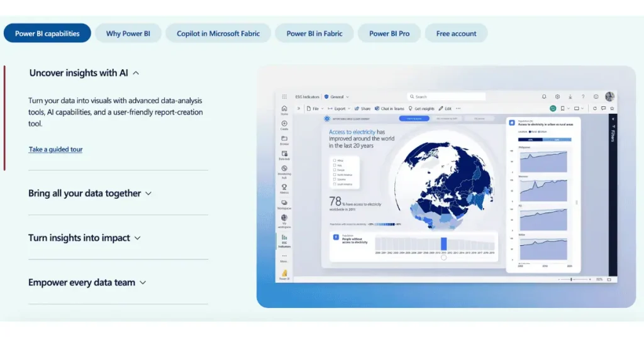Viewport: 644px width, 337px height.
Task: Open the General sensitivity dropdown
Action: 336,97
